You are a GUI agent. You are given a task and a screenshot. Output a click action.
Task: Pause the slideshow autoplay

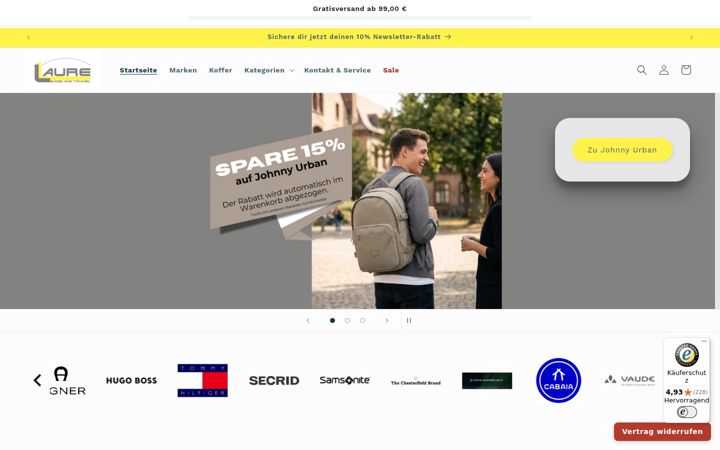pyautogui.click(x=409, y=321)
